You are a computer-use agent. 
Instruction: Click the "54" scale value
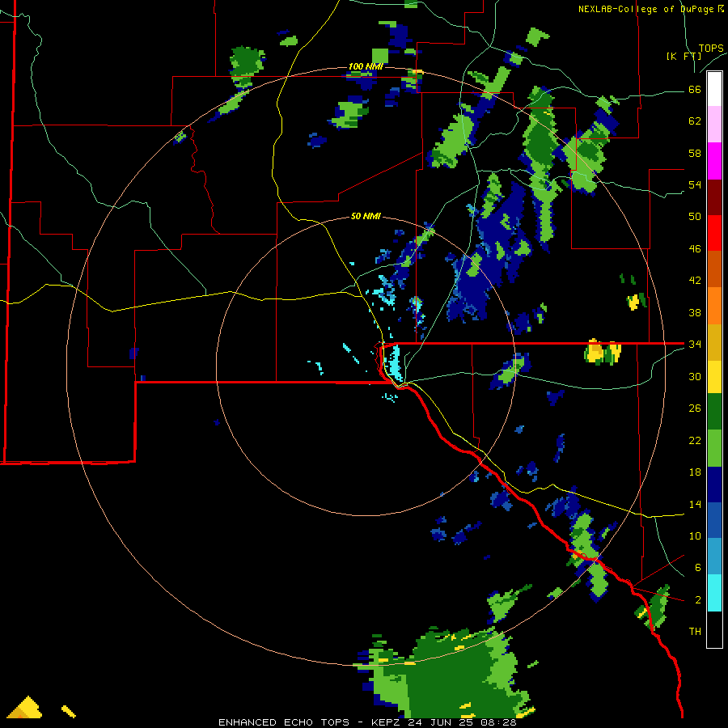point(695,184)
